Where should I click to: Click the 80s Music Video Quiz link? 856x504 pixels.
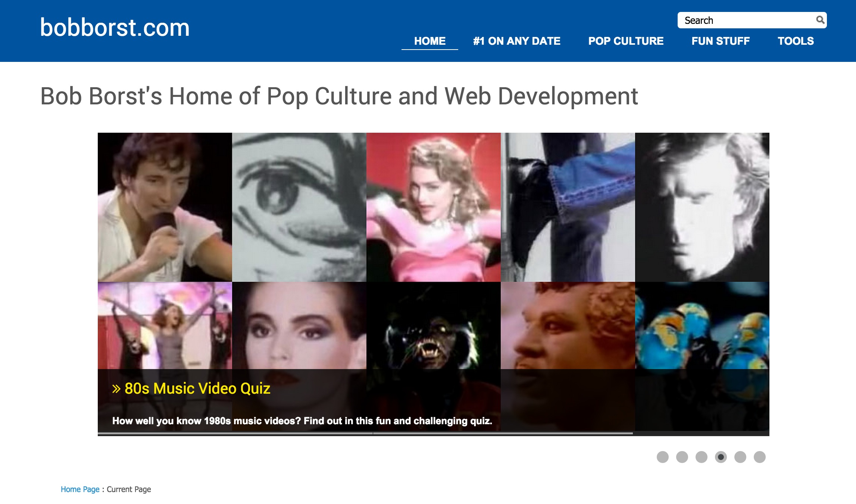click(x=197, y=389)
